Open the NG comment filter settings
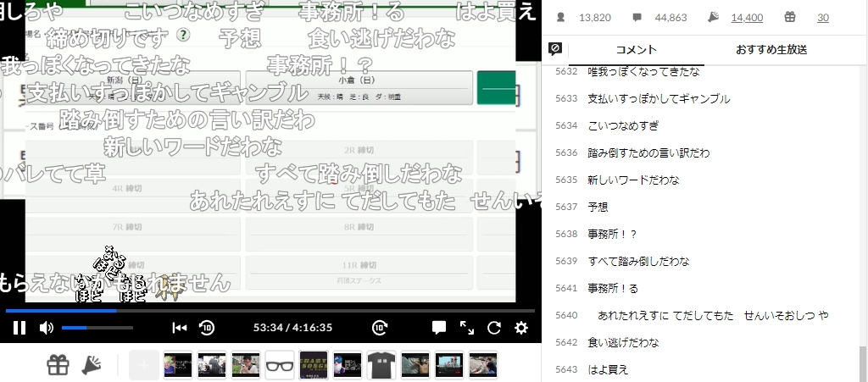 tap(555, 49)
